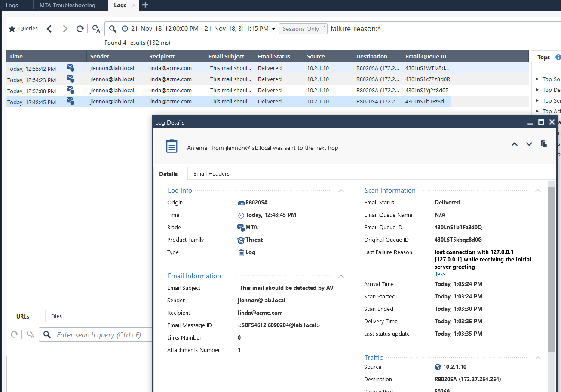Image resolution: width=561 pixels, height=392 pixels.
Task: Go back with the left arrow
Action: (x=49, y=29)
